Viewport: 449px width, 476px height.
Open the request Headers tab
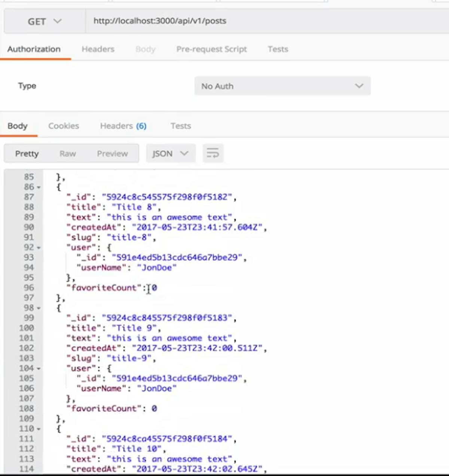(x=98, y=49)
